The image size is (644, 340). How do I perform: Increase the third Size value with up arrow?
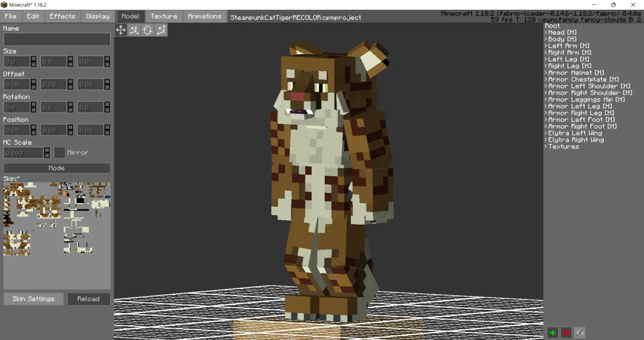point(107,59)
